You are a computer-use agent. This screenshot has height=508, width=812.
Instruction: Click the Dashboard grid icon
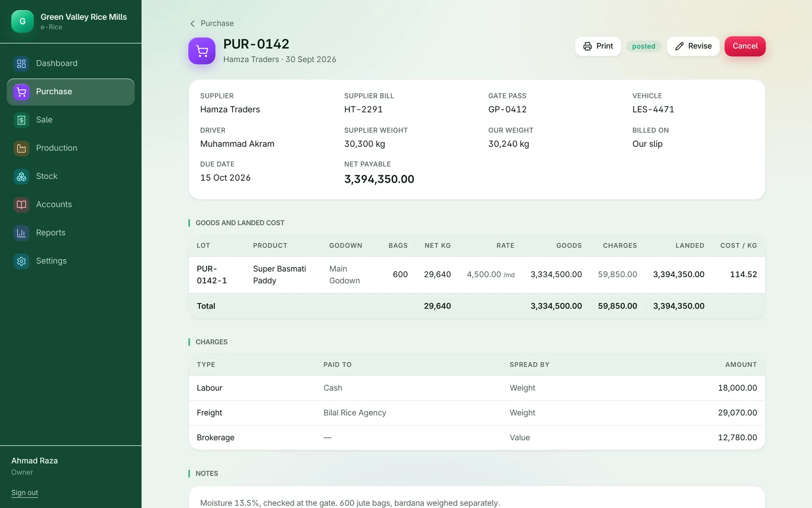point(22,63)
